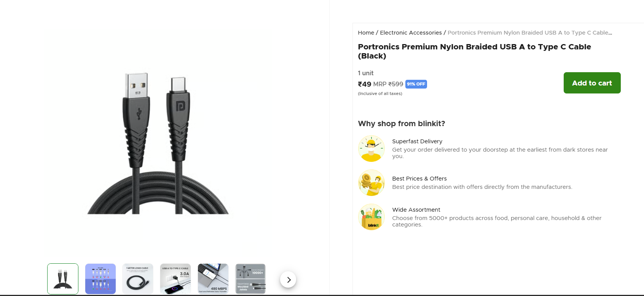Click the truncated product name in breadcrumb
Viewport: 644px width, 296px height.
pyautogui.click(x=529, y=33)
